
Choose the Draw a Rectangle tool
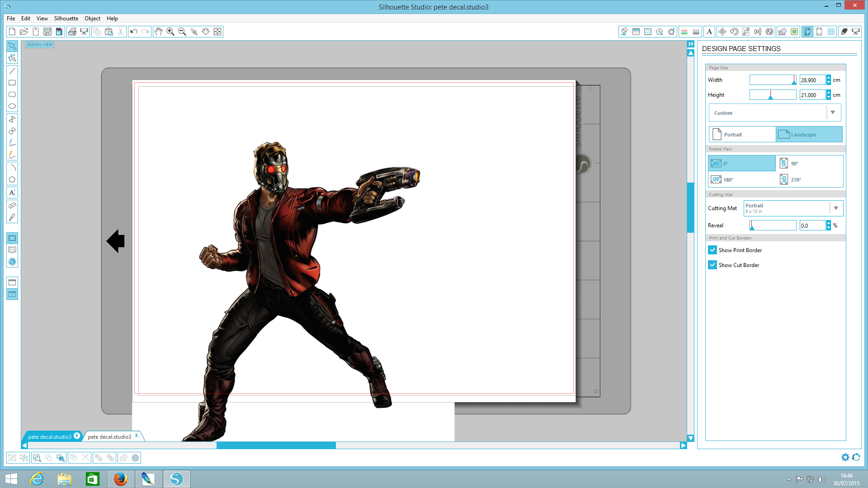pos(12,83)
